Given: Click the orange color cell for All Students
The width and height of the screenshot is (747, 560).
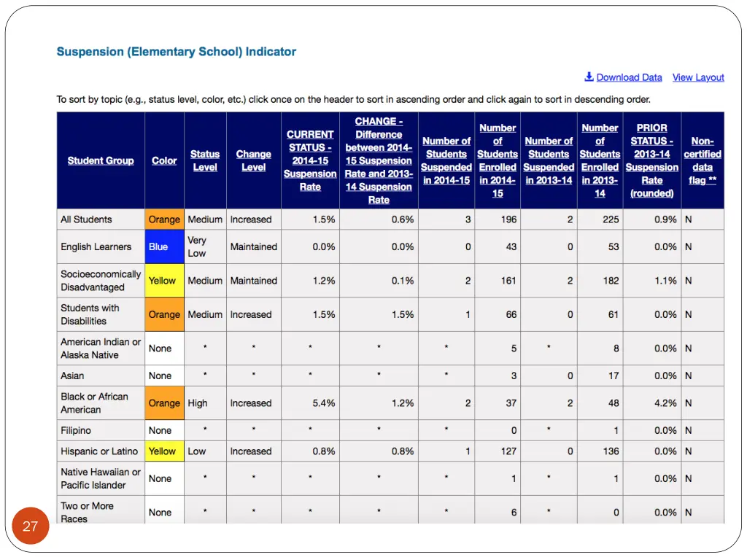Looking at the screenshot, I should click(164, 219).
